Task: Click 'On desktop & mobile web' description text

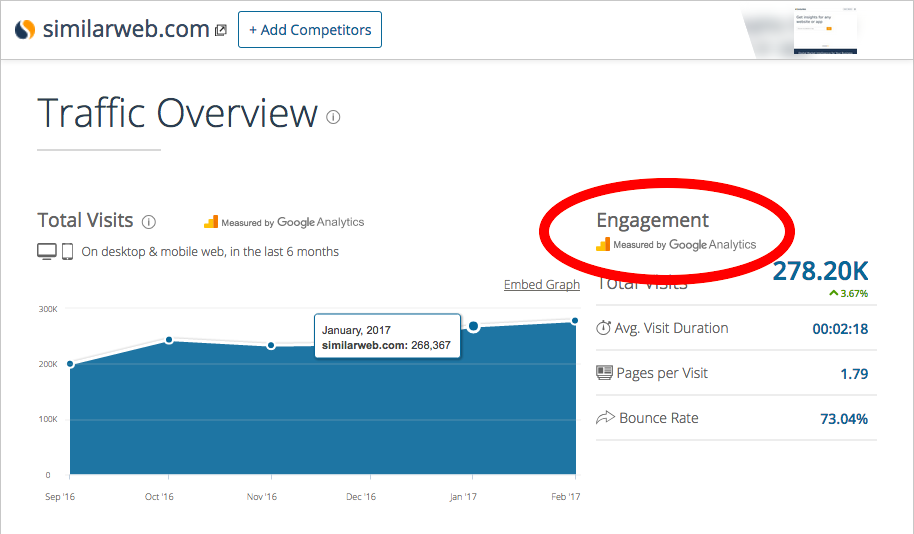Action: [x=210, y=252]
